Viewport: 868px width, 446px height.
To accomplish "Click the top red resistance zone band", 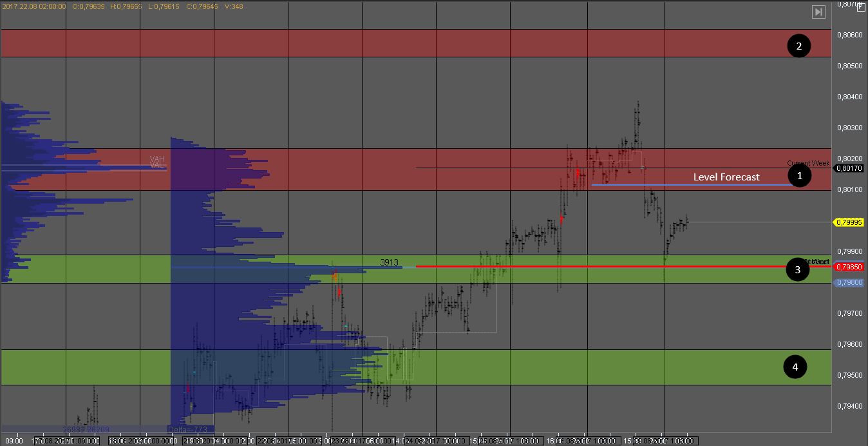I will (x=386, y=43).
